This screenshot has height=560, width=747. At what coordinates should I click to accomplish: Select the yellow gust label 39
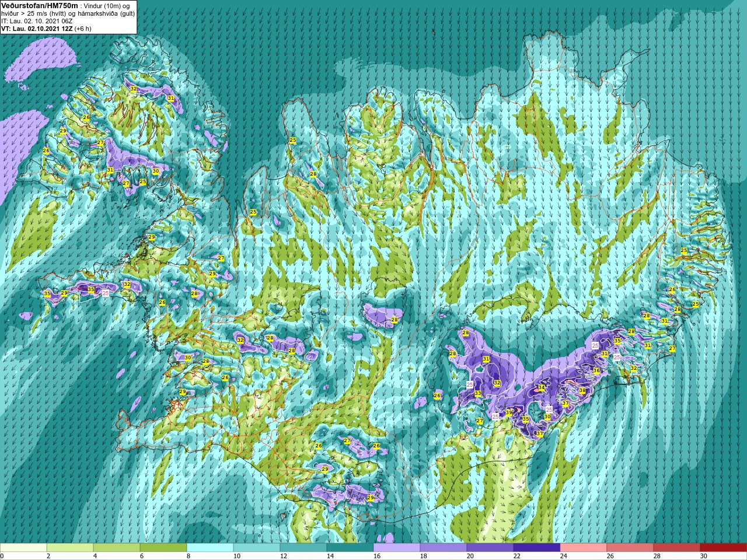508,412
